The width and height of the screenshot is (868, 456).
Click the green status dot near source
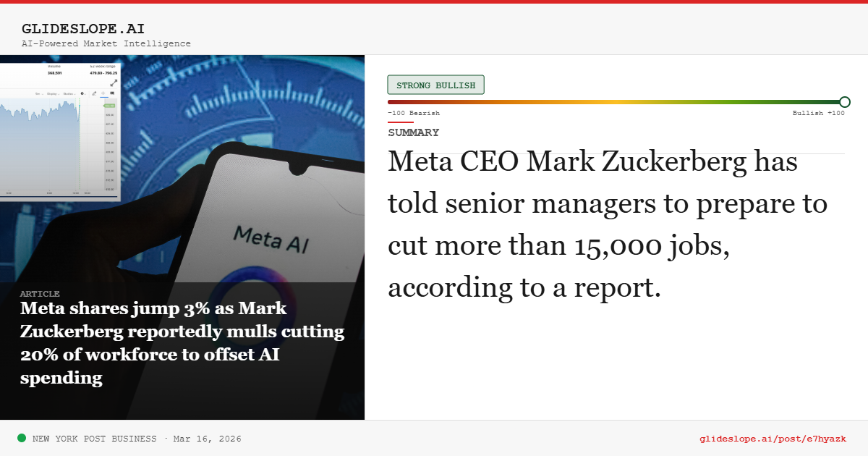click(x=22, y=438)
